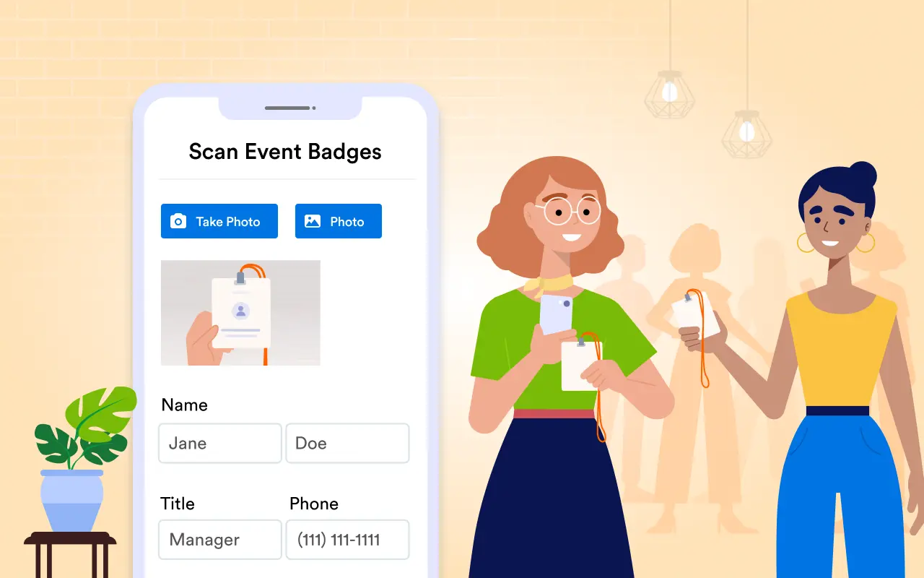Viewport: 924px width, 578px height.
Task: Select the Phone field showing (111) 111-1111
Action: [x=348, y=540]
